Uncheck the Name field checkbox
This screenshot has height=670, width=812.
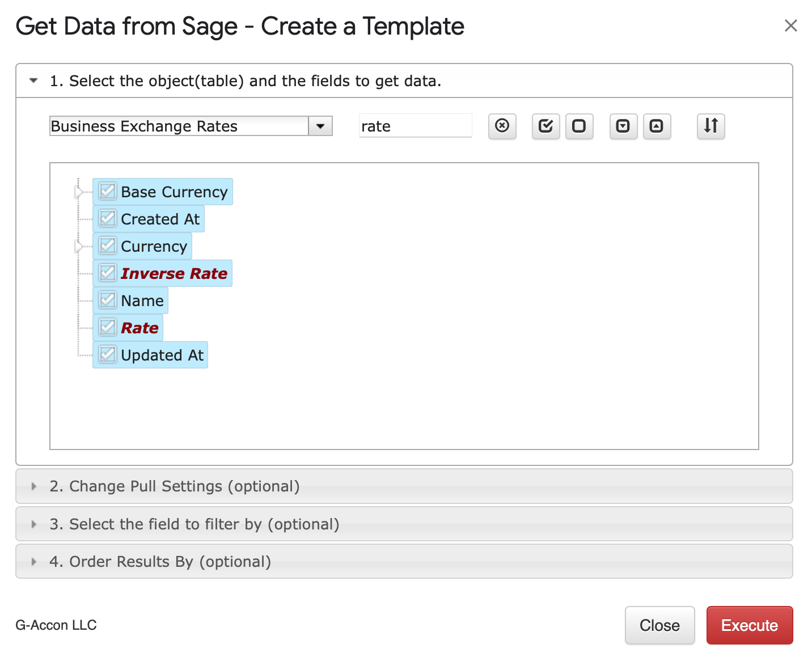click(107, 300)
